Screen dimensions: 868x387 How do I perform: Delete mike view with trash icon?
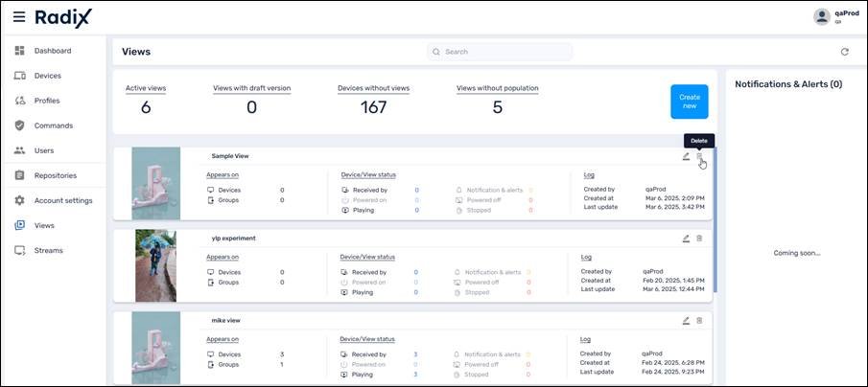[699, 320]
